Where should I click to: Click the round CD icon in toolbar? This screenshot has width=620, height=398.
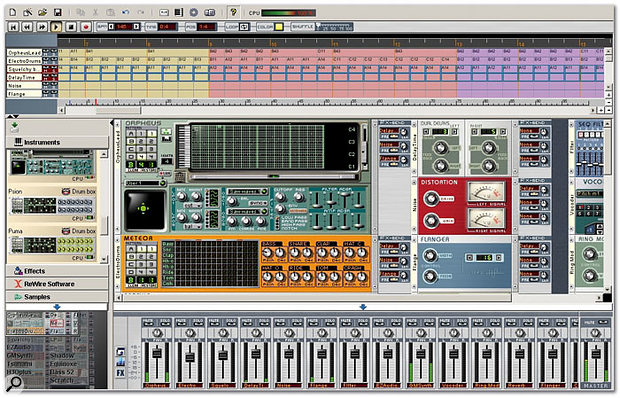(194, 13)
